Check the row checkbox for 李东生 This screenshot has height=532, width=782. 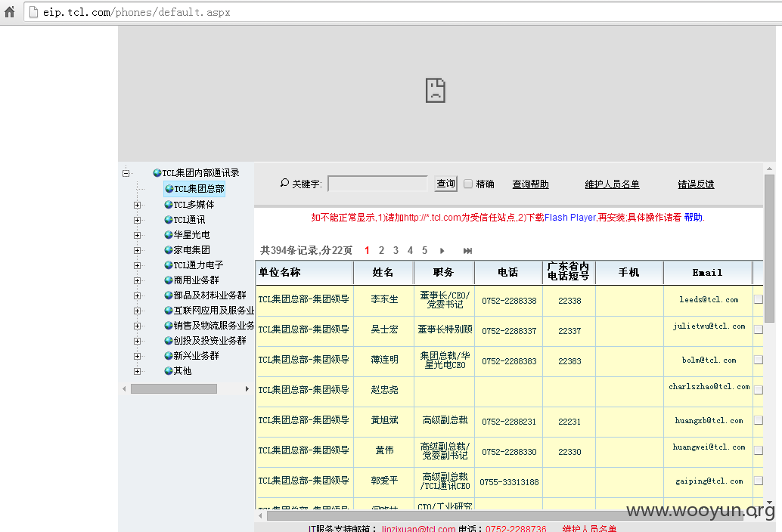[x=759, y=299]
